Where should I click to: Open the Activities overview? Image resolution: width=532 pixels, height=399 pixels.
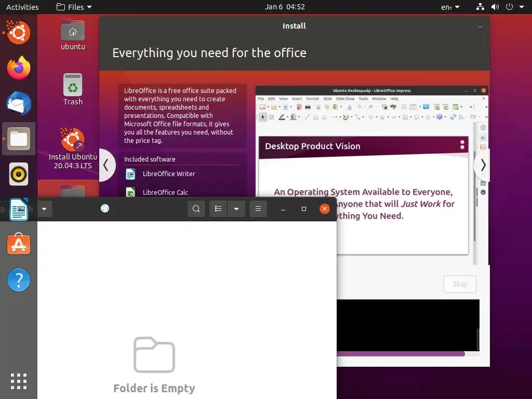click(22, 7)
